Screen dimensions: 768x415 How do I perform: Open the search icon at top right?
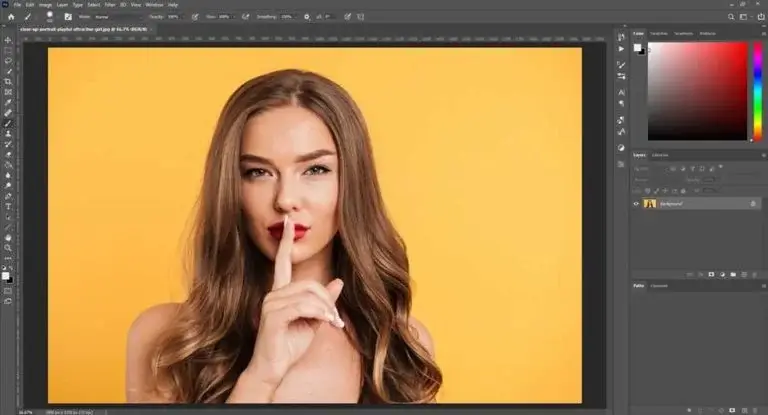(731, 17)
